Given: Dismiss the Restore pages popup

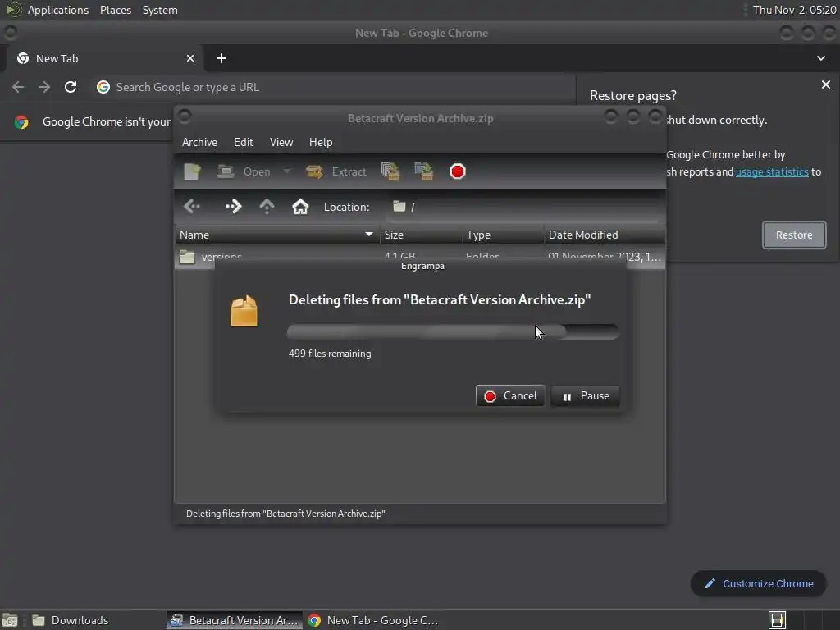Looking at the screenshot, I should (x=825, y=84).
